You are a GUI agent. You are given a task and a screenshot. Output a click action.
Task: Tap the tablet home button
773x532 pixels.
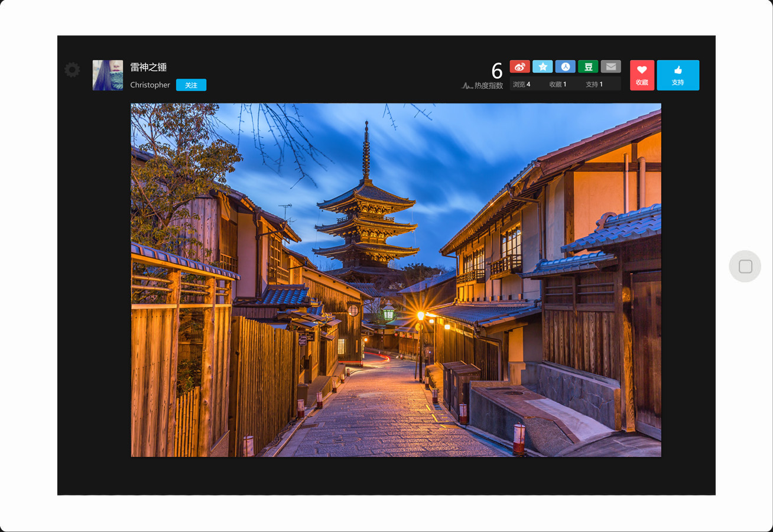coord(745,266)
